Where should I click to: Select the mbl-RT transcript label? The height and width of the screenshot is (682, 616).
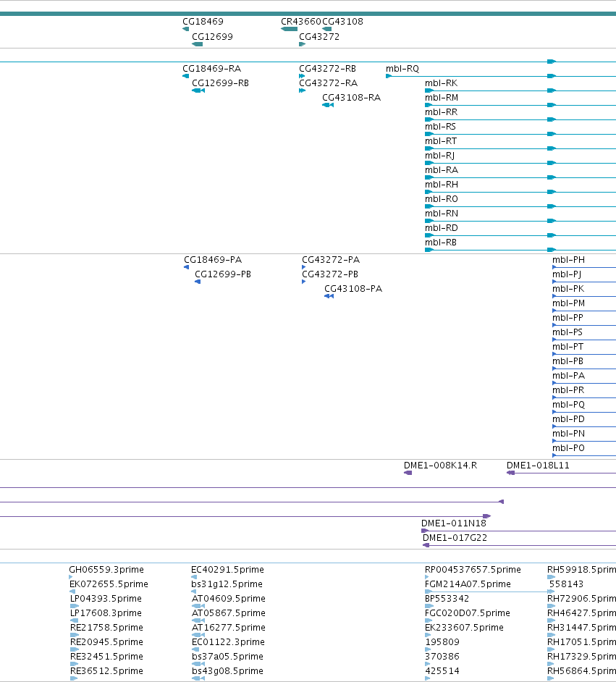[441, 141]
